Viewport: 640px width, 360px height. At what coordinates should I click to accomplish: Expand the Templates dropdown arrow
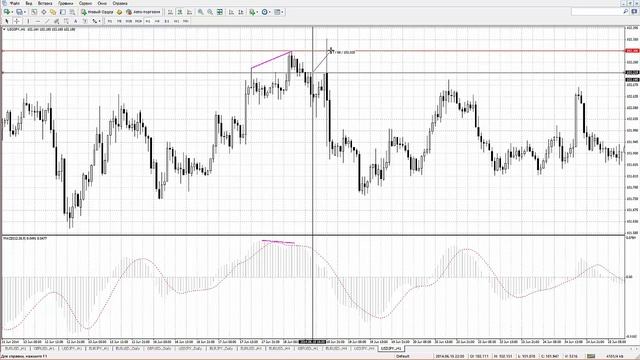pyautogui.click(x=282, y=12)
